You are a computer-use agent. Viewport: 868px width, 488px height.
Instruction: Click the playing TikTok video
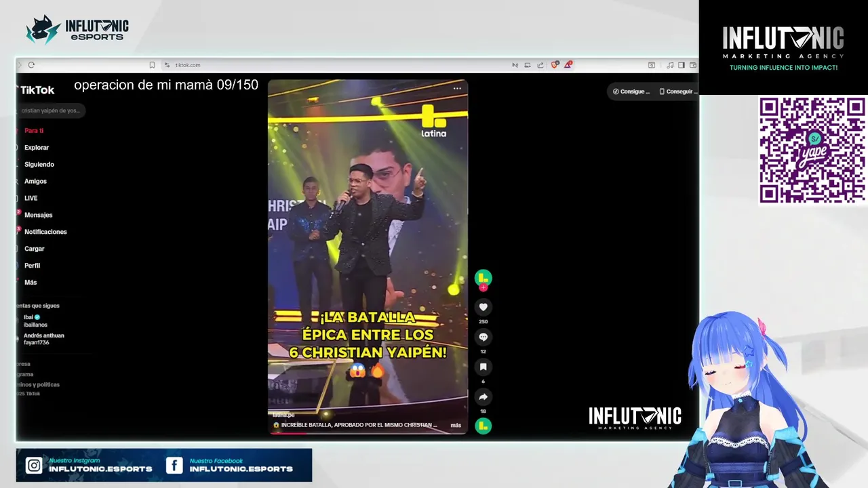click(x=368, y=256)
